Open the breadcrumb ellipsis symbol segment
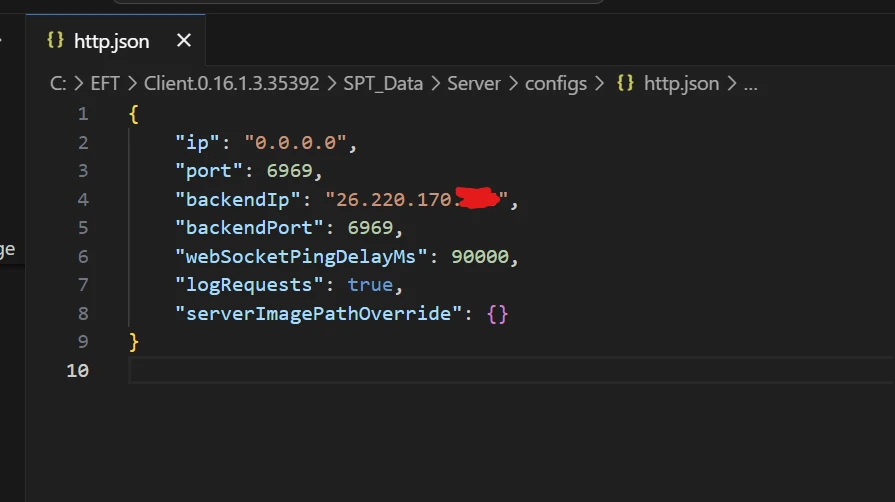895x502 pixels. click(x=750, y=83)
